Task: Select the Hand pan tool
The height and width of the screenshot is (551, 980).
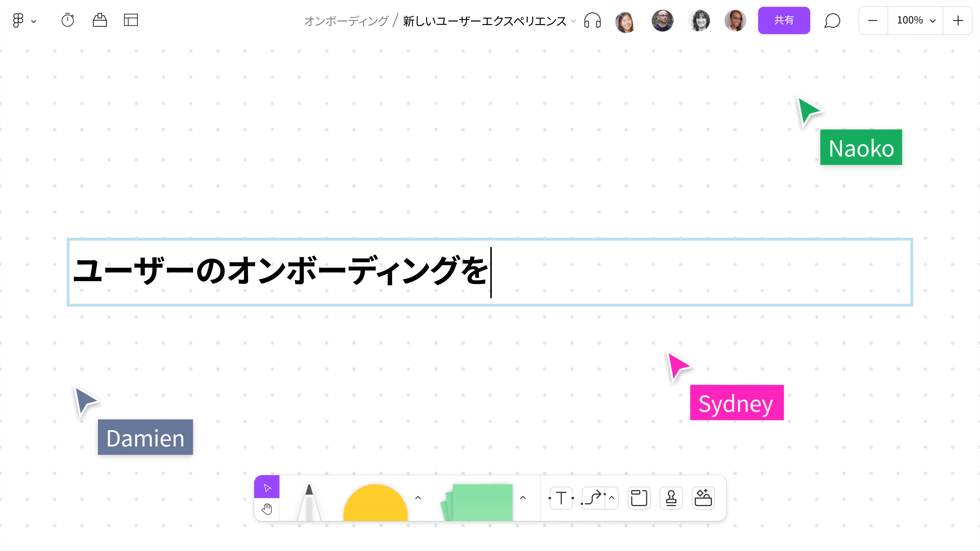Action: click(x=267, y=509)
